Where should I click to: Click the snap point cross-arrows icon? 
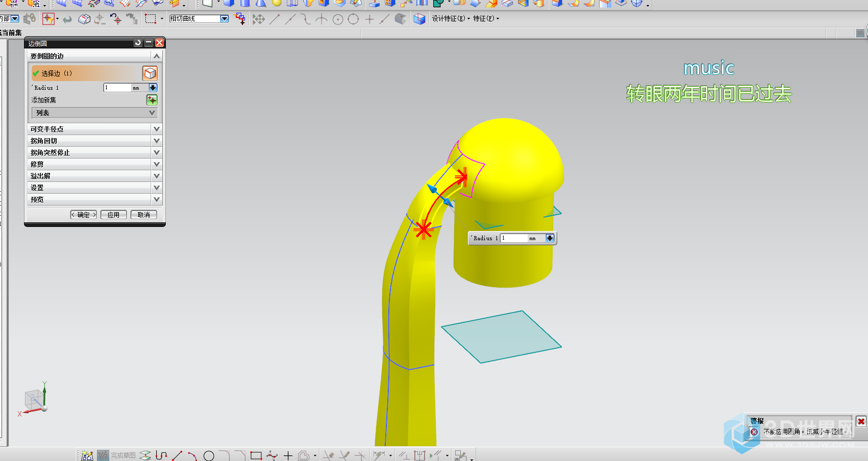pos(259,19)
